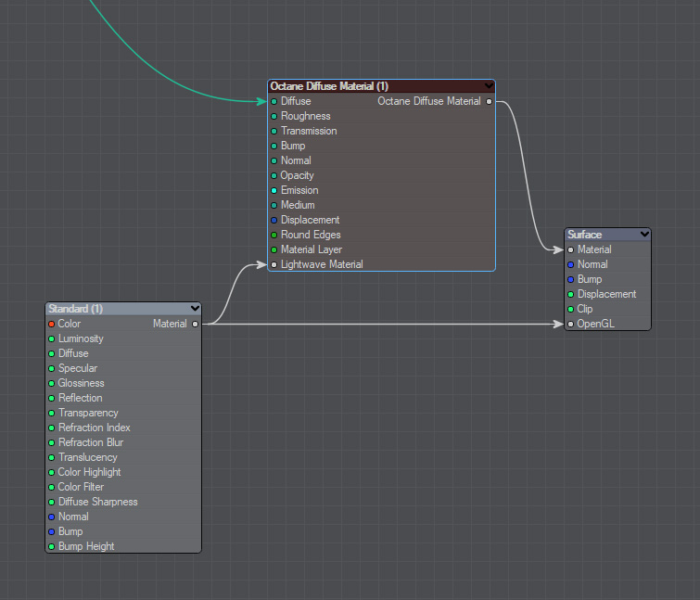
Task: Click the Material input socket on Surface node
Action: [x=570, y=250]
